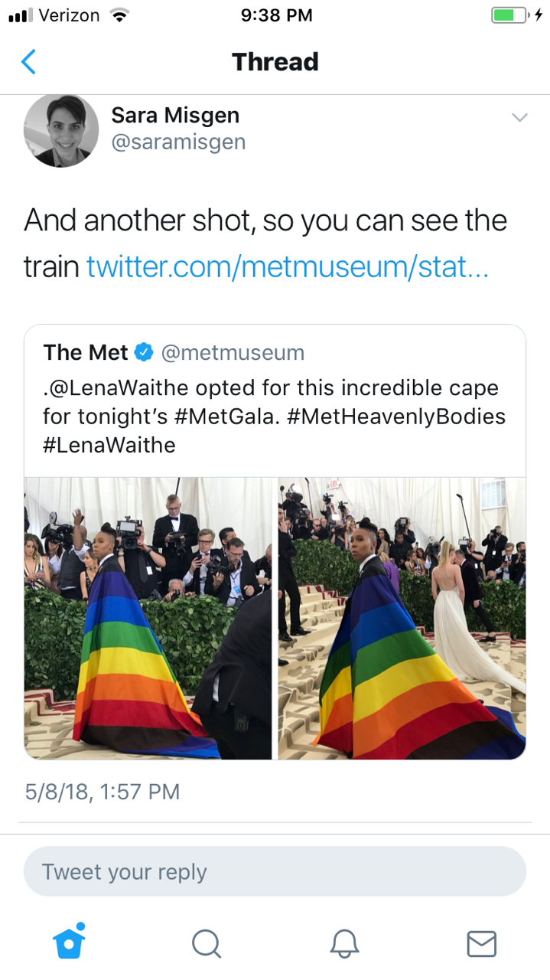Tap the quoted tweet text from The Met
Image resolution: width=550 pixels, height=980 pixels.
[x=274, y=416]
